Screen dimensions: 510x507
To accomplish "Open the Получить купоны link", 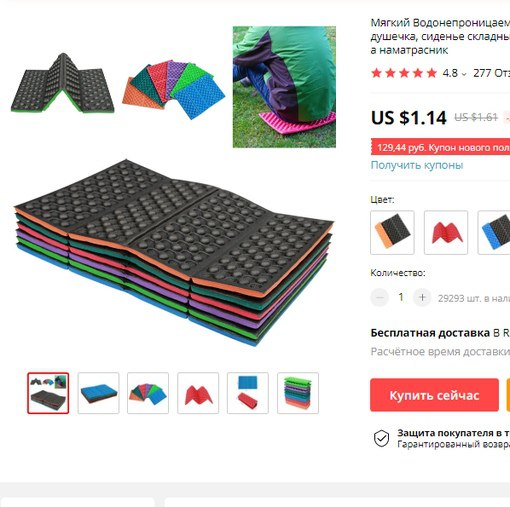I will [x=417, y=165].
